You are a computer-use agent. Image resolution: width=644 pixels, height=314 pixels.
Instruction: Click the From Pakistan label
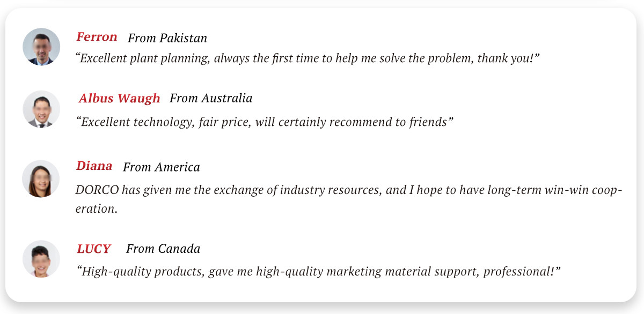pyautogui.click(x=167, y=38)
